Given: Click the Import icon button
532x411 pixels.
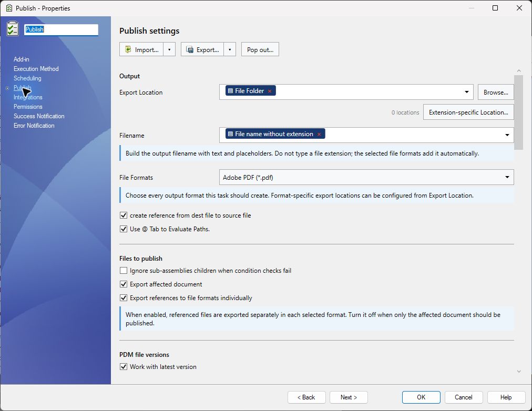Looking at the screenshot, I should tap(141, 49).
